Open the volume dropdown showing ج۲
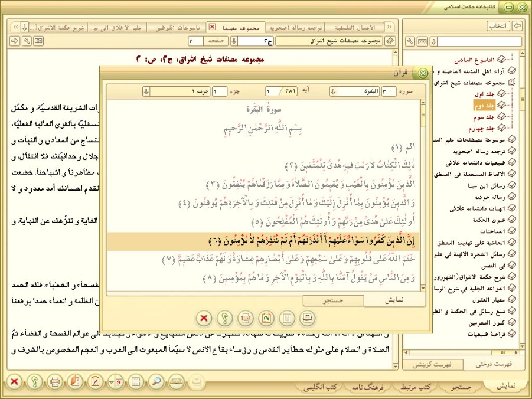Viewport: 532px width, 399px height. click(234, 41)
